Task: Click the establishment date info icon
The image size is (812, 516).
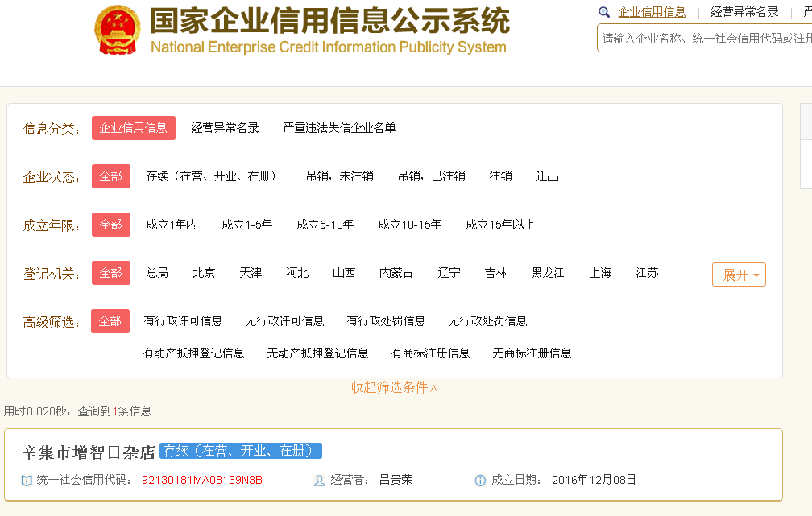Action: [x=480, y=481]
